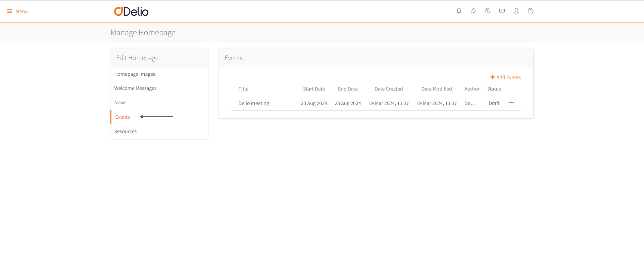Open the hamburger Menu icon
Viewport: 644px width, 278px height.
click(9, 11)
